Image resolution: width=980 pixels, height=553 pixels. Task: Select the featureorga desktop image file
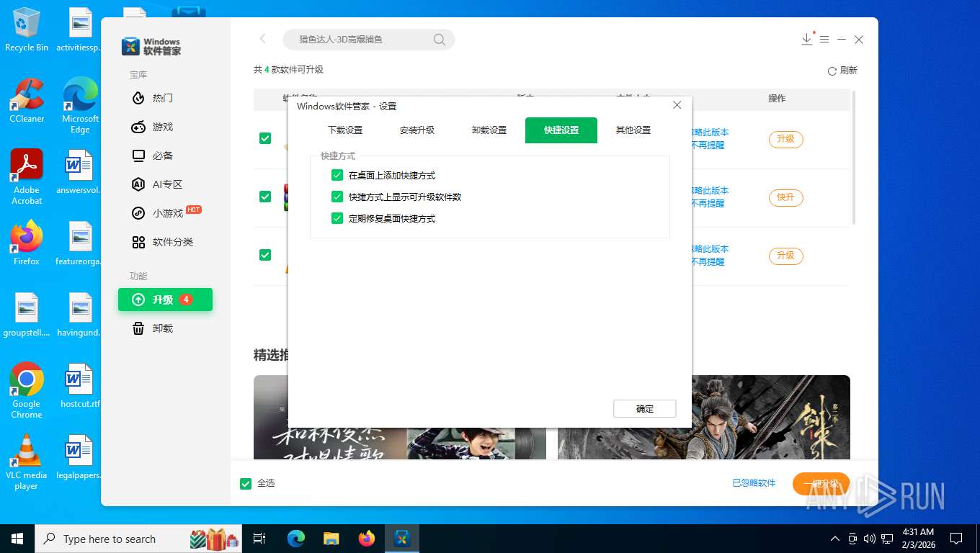80,243
